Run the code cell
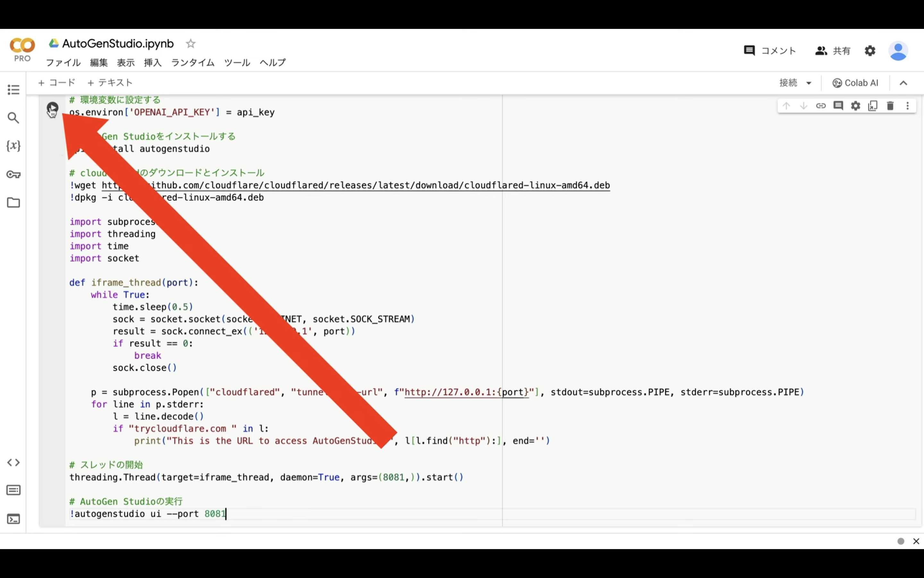Image resolution: width=924 pixels, height=578 pixels. 52,108
